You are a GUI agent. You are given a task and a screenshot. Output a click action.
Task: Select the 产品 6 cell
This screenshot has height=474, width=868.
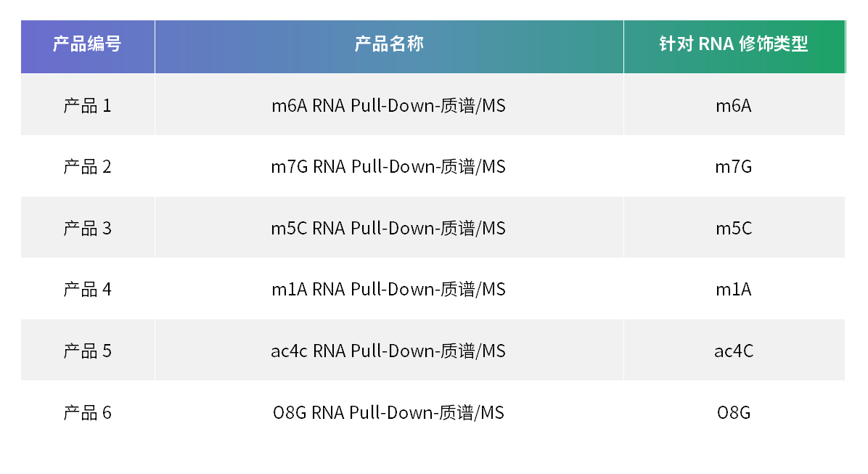pyautogui.click(x=87, y=413)
